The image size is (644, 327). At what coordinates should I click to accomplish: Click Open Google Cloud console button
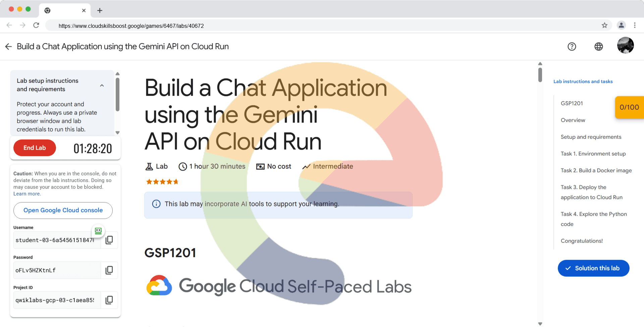63,210
